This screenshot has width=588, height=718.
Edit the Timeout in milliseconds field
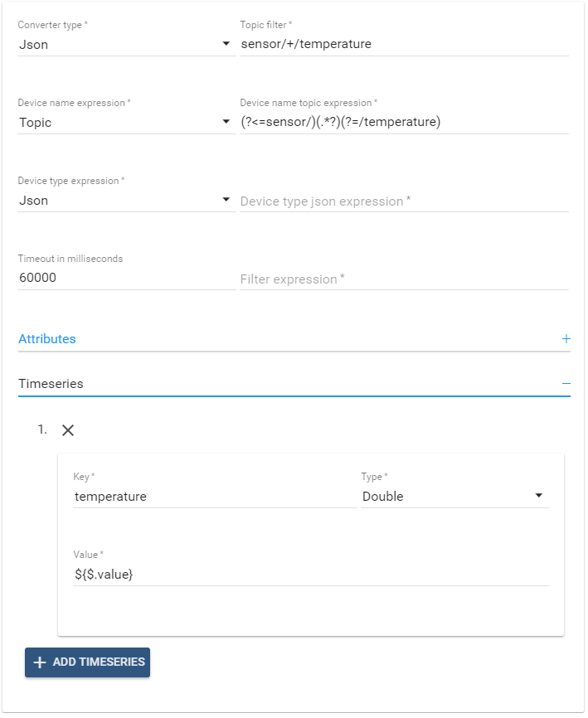126,279
